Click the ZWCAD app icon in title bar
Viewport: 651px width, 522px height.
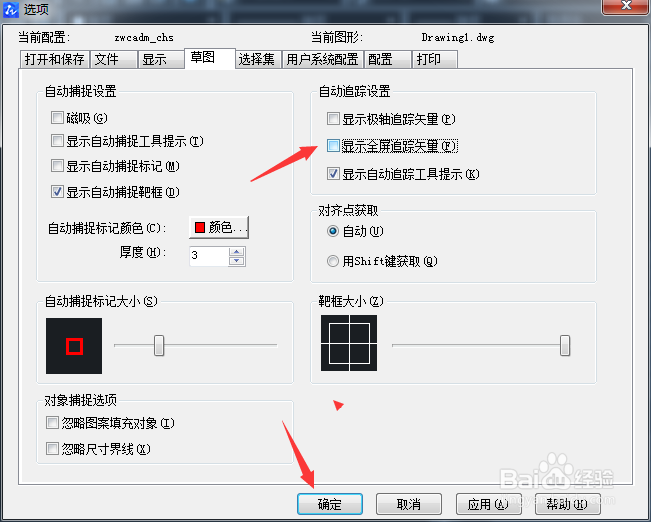point(10,9)
